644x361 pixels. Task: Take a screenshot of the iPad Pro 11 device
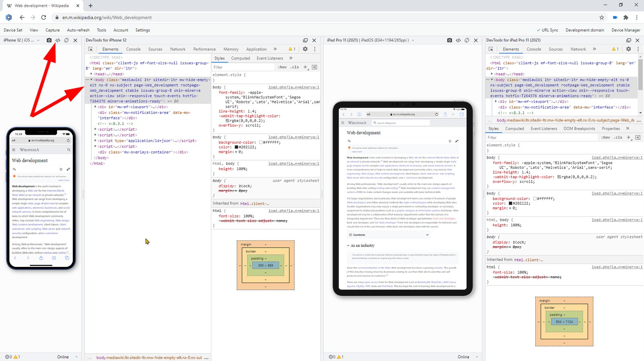pos(450,40)
